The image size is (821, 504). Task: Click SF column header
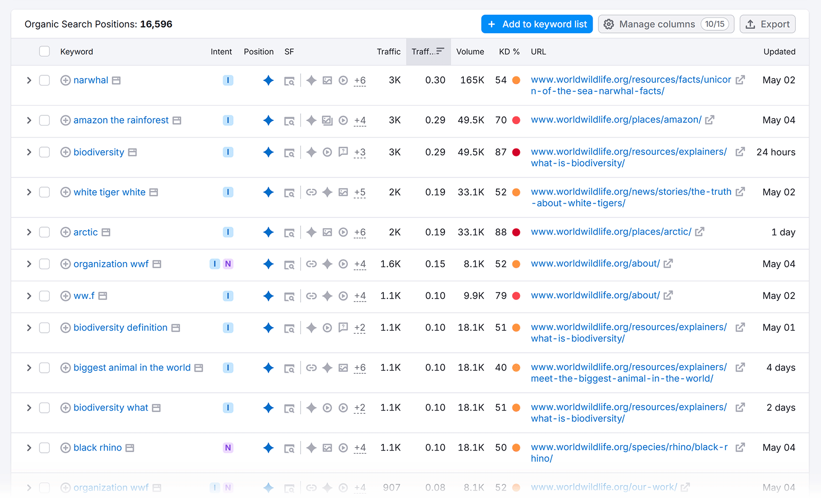pos(289,52)
